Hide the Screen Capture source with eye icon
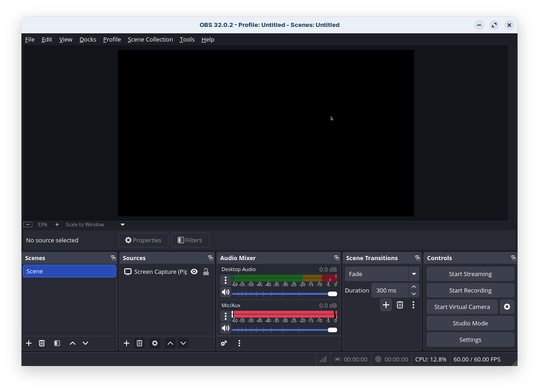 pyautogui.click(x=194, y=272)
